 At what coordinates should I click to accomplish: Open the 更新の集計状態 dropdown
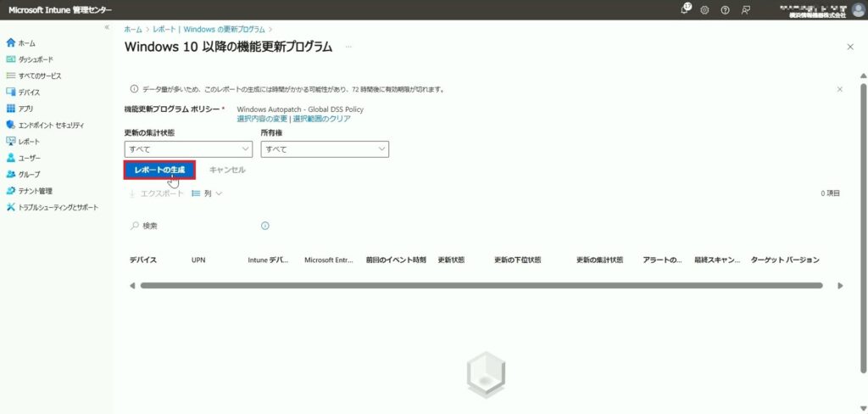point(188,149)
